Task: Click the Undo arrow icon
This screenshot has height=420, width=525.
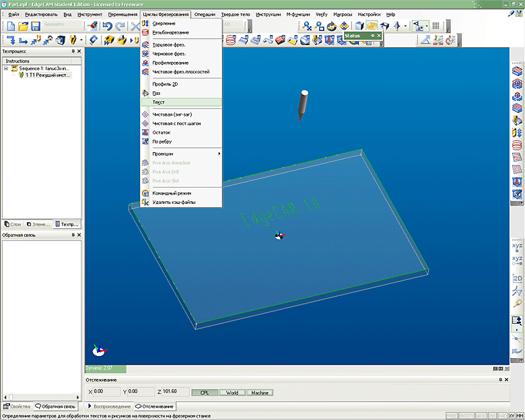Action: (107, 26)
